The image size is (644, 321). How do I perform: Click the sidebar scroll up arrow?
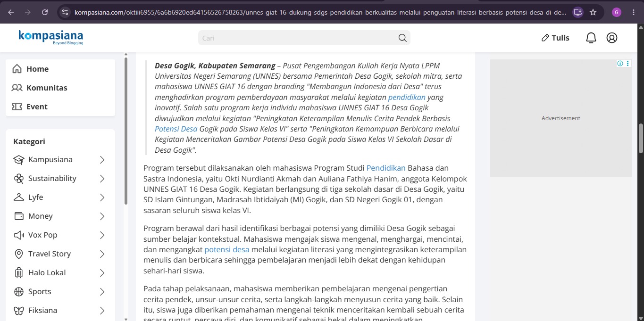pyautogui.click(x=126, y=55)
